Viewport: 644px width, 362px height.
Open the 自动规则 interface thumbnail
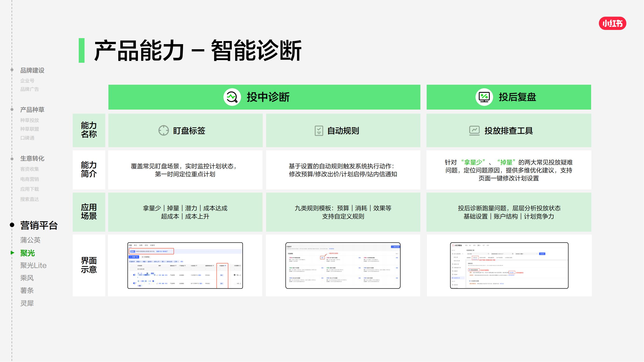(343, 265)
